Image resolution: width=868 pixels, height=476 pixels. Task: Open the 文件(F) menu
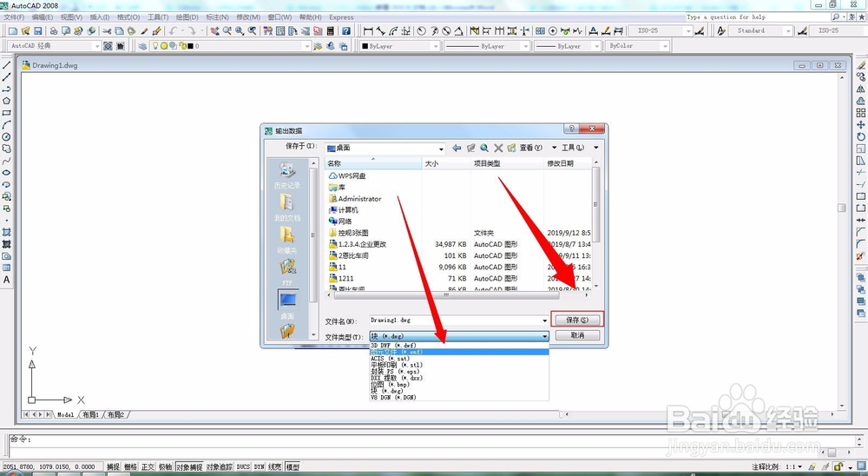coord(14,17)
